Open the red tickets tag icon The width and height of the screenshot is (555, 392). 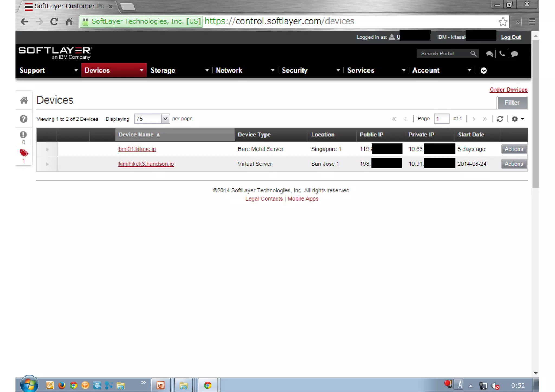pos(24,153)
